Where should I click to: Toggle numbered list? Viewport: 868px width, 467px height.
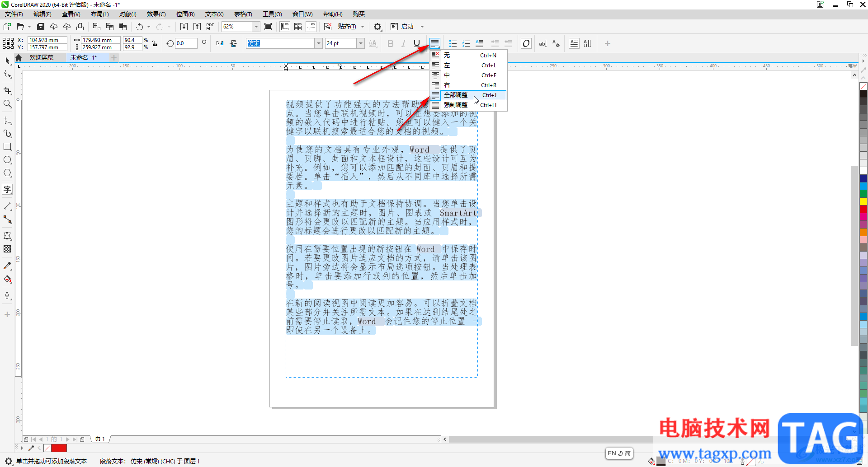point(466,43)
